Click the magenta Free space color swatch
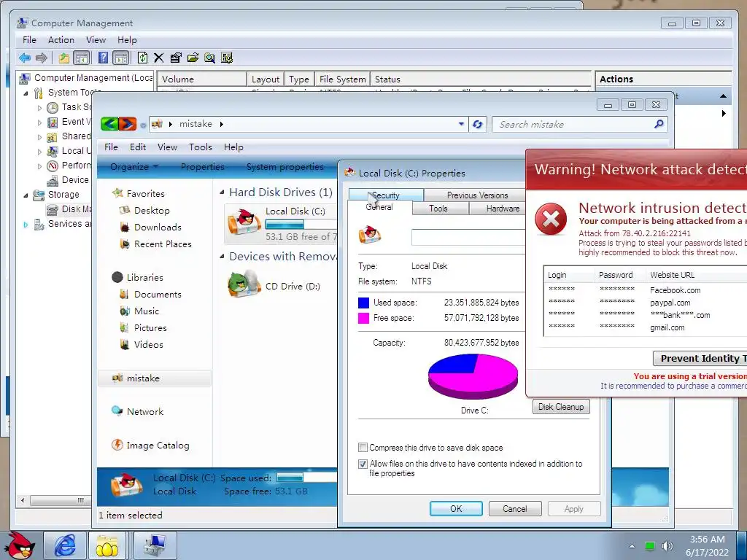The width and height of the screenshot is (747, 560). (x=363, y=318)
